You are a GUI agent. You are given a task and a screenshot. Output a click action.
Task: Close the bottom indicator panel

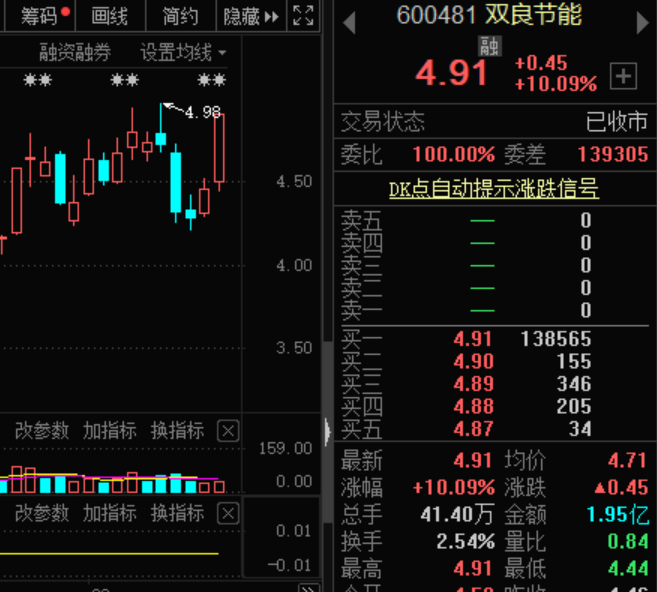click(228, 513)
